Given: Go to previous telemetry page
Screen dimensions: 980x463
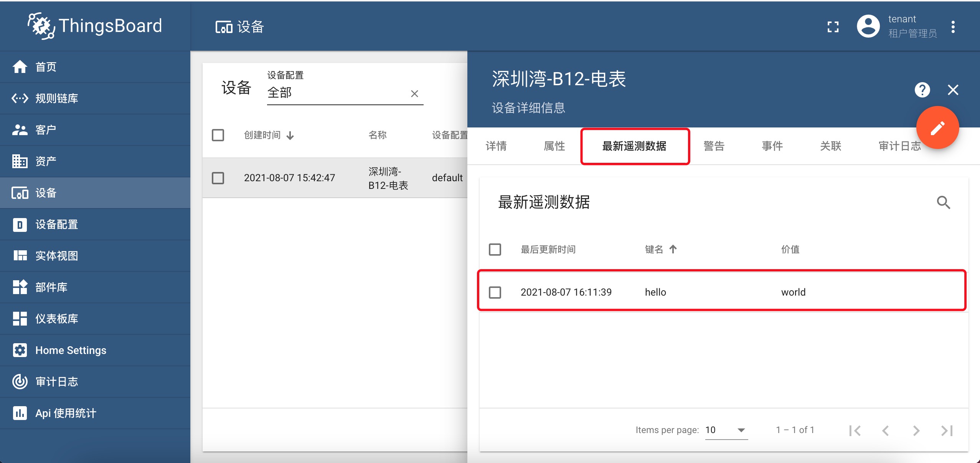Looking at the screenshot, I should 886,430.
